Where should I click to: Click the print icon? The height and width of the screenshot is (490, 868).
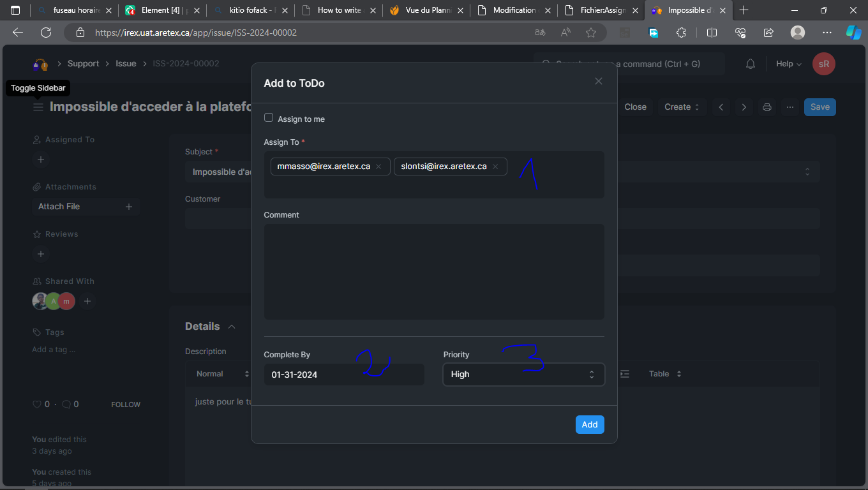tap(767, 107)
